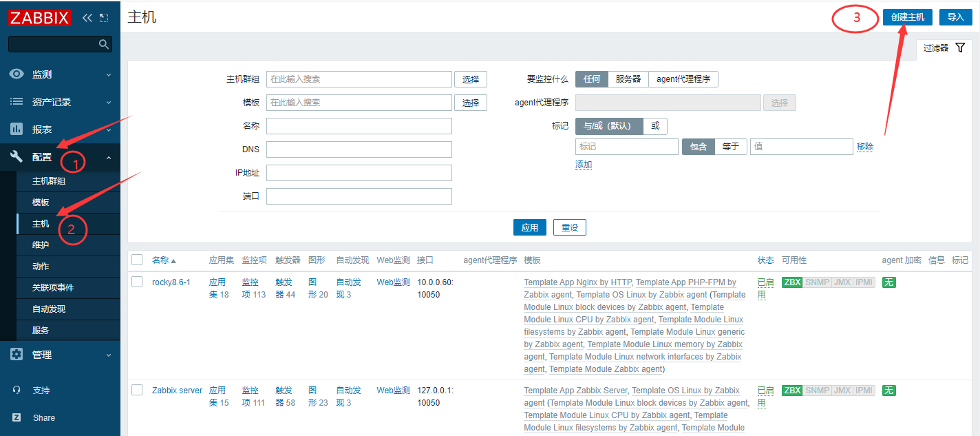Image resolution: width=980 pixels, height=436 pixels.
Task: Open host rocky8.6-1
Action: (171, 282)
